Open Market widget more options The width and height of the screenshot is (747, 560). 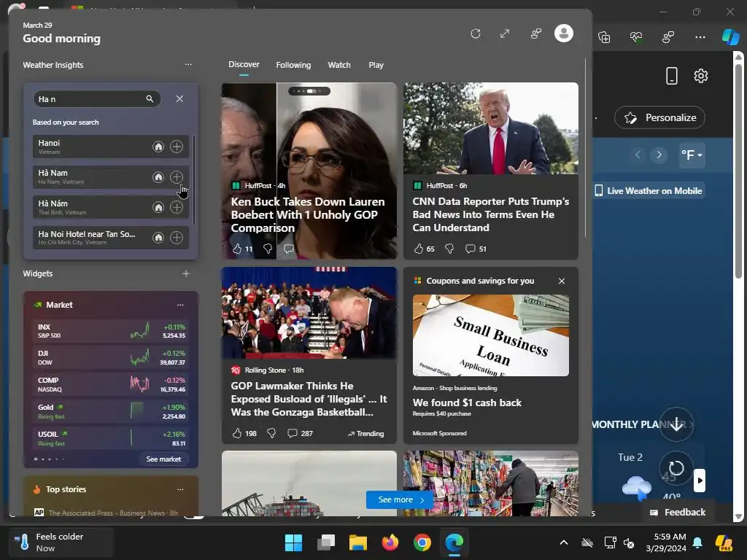(x=180, y=305)
